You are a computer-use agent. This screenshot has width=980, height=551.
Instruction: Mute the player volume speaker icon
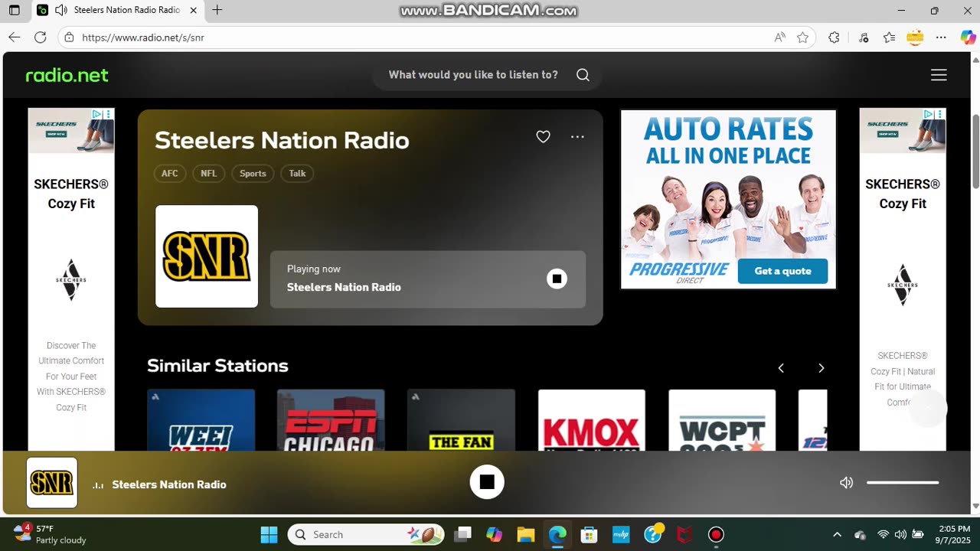846,483
